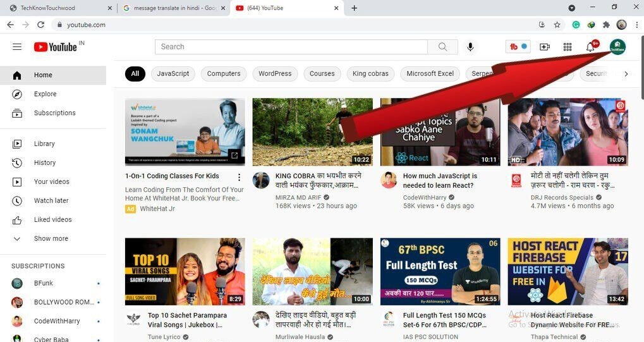Click the Watch later clock icon
The image size is (644, 342).
[x=17, y=200]
